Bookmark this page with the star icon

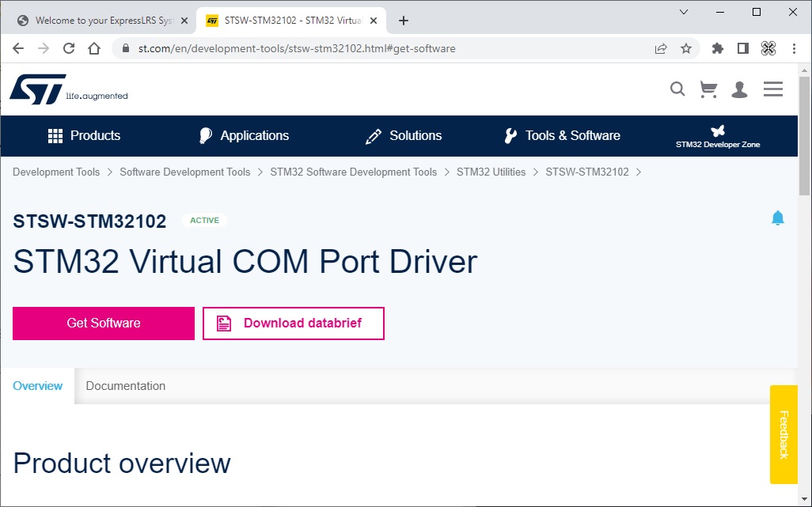click(686, 48)
